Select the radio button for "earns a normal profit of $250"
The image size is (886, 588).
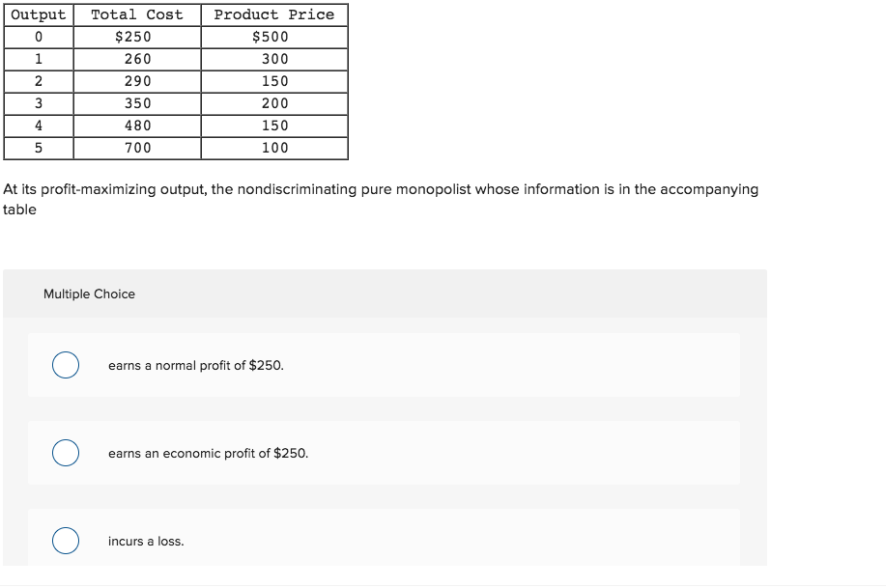pos(65,364)
